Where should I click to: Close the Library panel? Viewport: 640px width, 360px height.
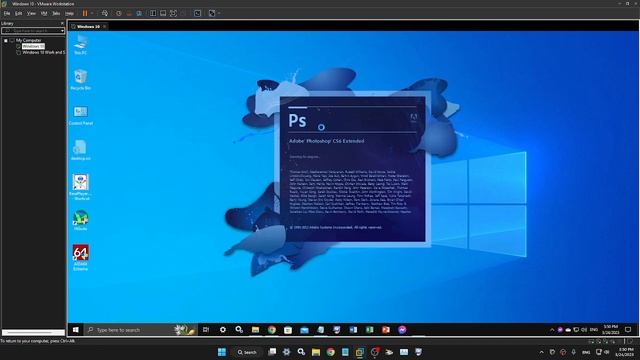(62, 24)
